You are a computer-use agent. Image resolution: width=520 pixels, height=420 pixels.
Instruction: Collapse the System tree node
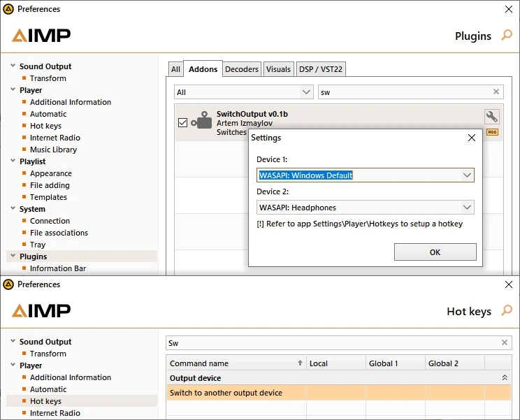coord(13,208)
